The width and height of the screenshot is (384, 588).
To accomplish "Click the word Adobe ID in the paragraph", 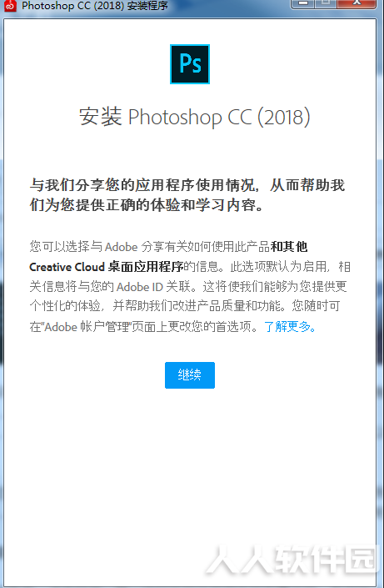I will [140, 287].
